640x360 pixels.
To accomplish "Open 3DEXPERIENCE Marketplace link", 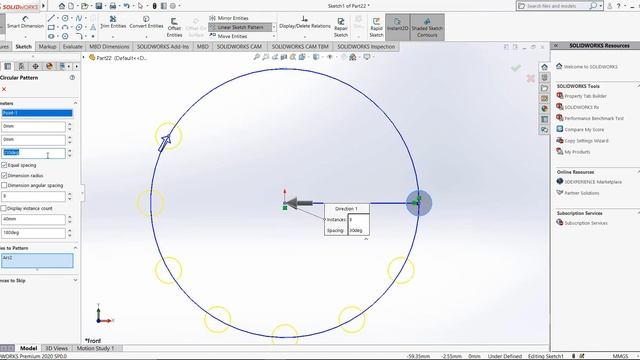I will click(589, 182).
